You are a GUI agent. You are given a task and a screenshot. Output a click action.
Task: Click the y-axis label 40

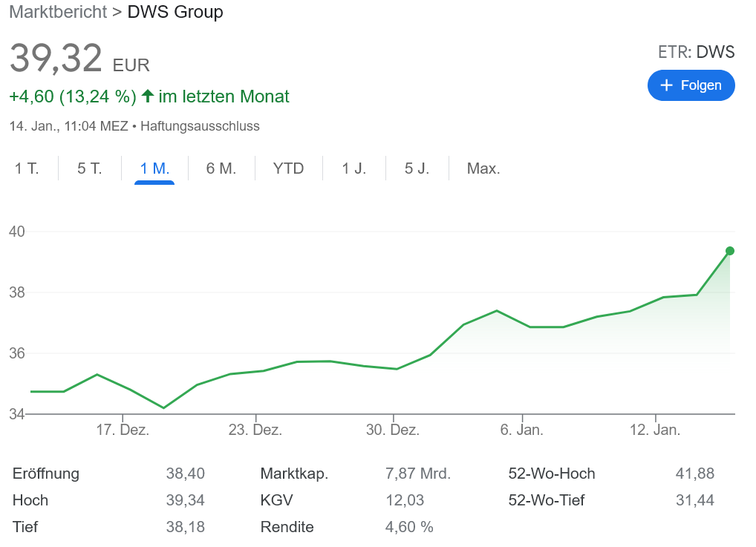tap(17, 232)
